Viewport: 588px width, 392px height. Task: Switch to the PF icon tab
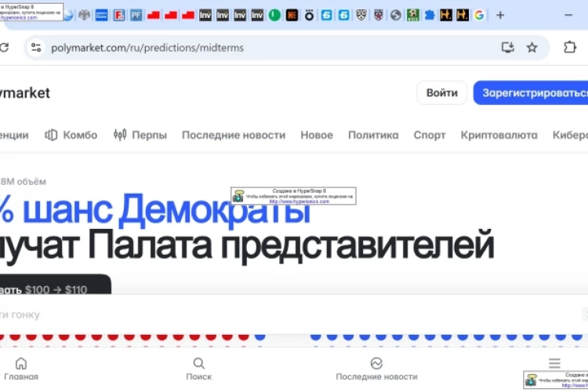point(136,16)
